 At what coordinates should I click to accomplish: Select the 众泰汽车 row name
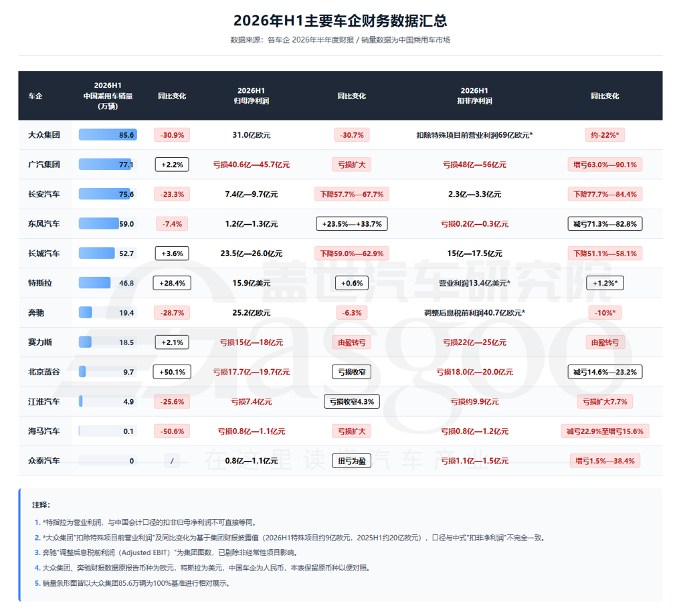coord(43,460)
